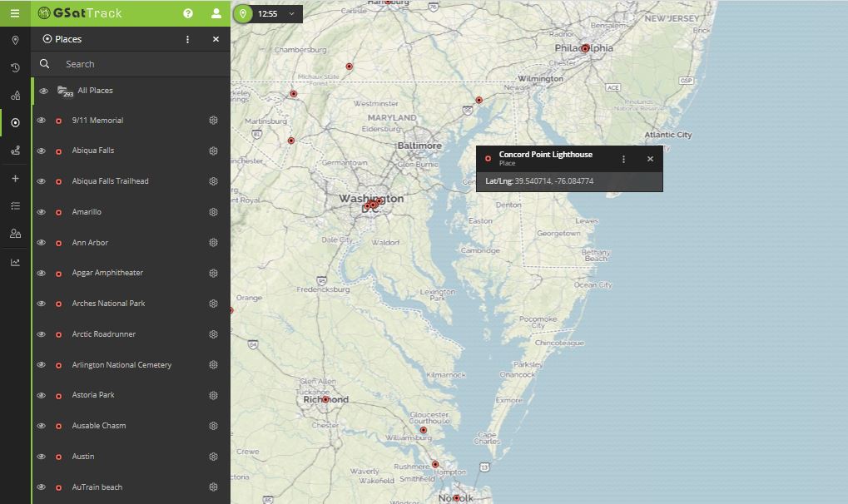Select Apgar Amphitheater place entry
Viewport: 848px width, 504px height.
(107, 273)
